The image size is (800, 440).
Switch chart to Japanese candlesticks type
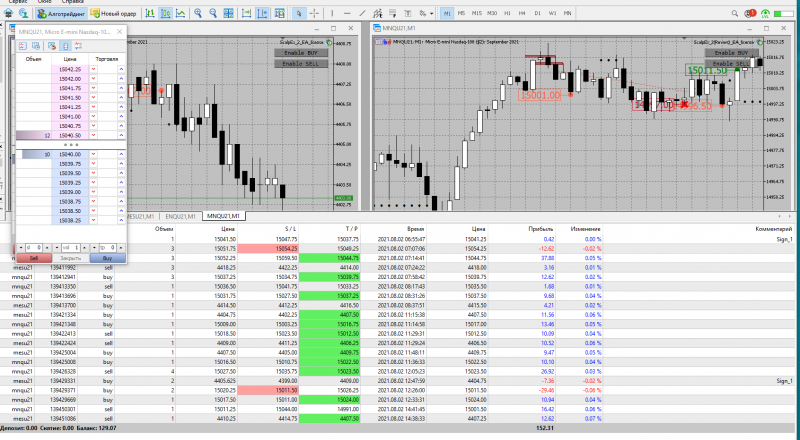tap(165, 13)
